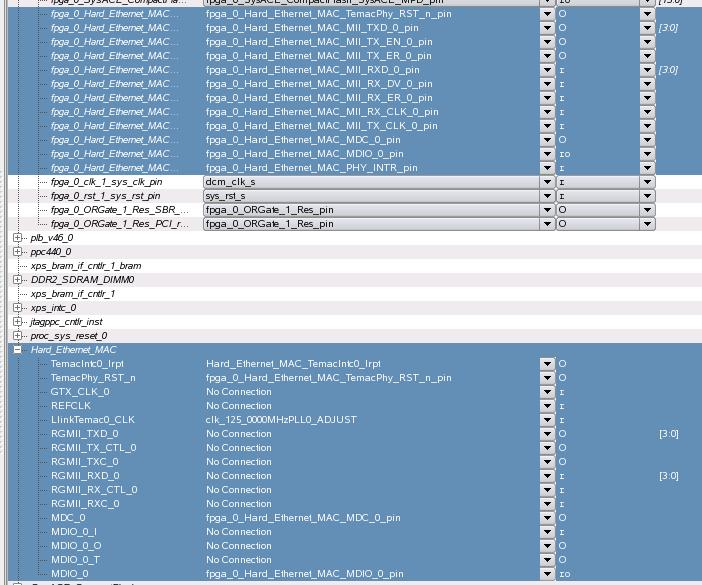Viewport: 702px width, 585px height.
Task: Select the xps_bram_if_cntlr_1_bram instance
Action: (x=85, y=266)
